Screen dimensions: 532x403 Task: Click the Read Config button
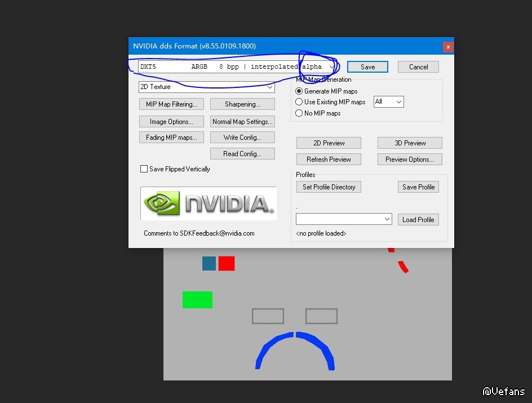242,154
